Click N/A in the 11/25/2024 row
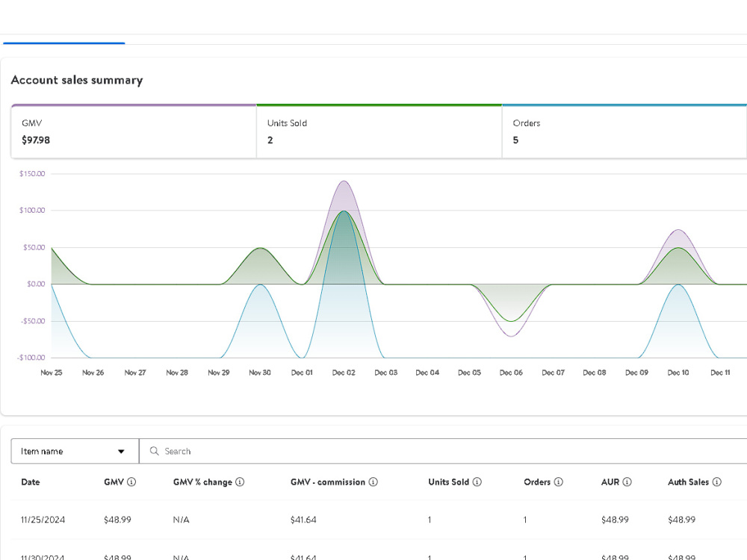The width and height of the screenshot is (747, 560). coord(181,520)
